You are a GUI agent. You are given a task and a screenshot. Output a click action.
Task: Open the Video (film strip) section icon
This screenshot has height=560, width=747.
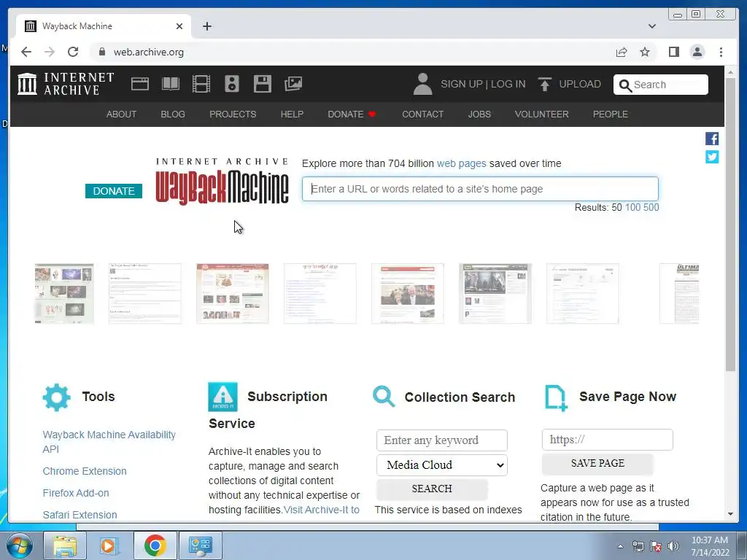201,84
